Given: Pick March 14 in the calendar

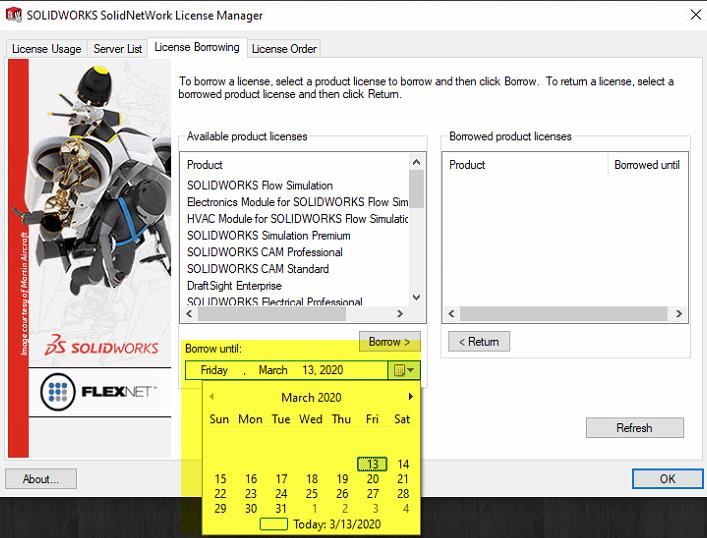Looking at the screenshot, I should pyautogui.click(x=403, y=464).
